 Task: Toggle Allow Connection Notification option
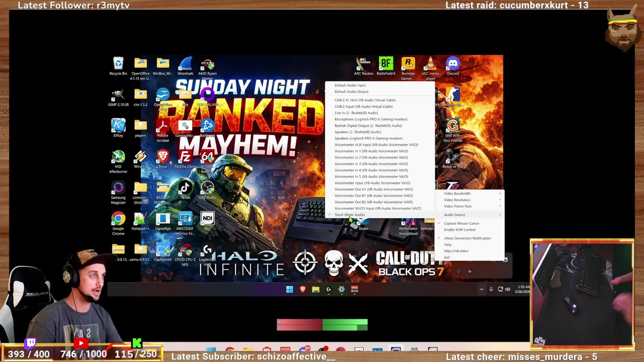click(x=470, y=238)
